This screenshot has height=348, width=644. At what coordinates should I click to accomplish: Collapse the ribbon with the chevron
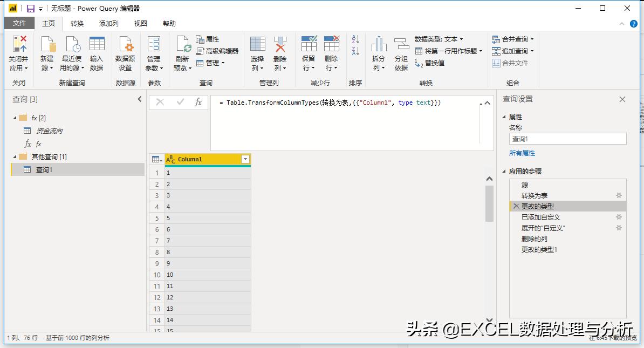(x=622, y=24)
